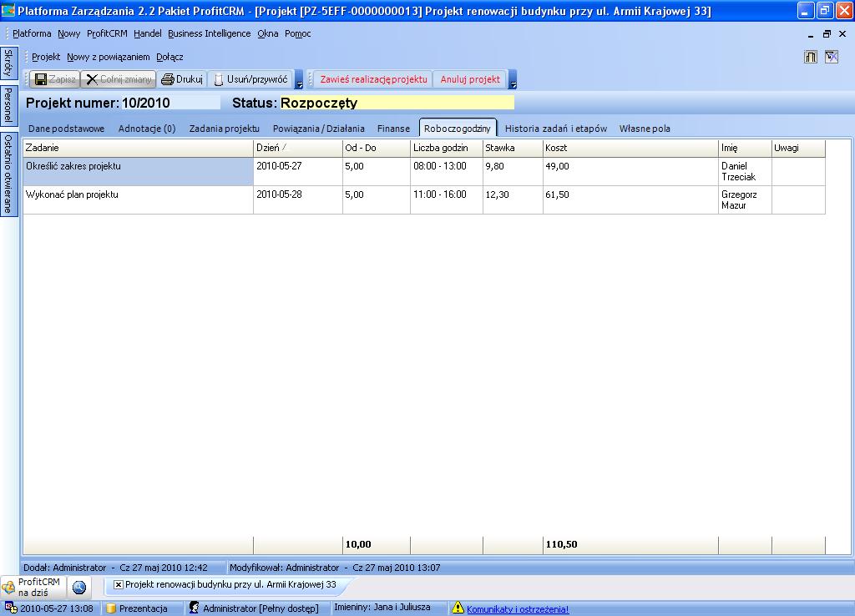Viewport: 855px width, 616px height.
Task: Expand the project actions toolbar overflow arrow
Action: [513, 82]
